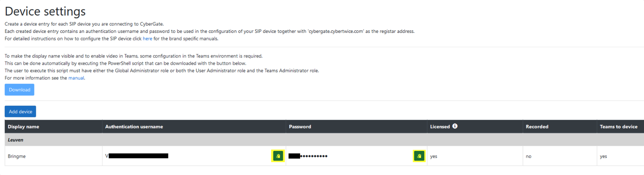Click the Device settings page heading
This screenshot has height=175, width=644.
click(45, 11)
